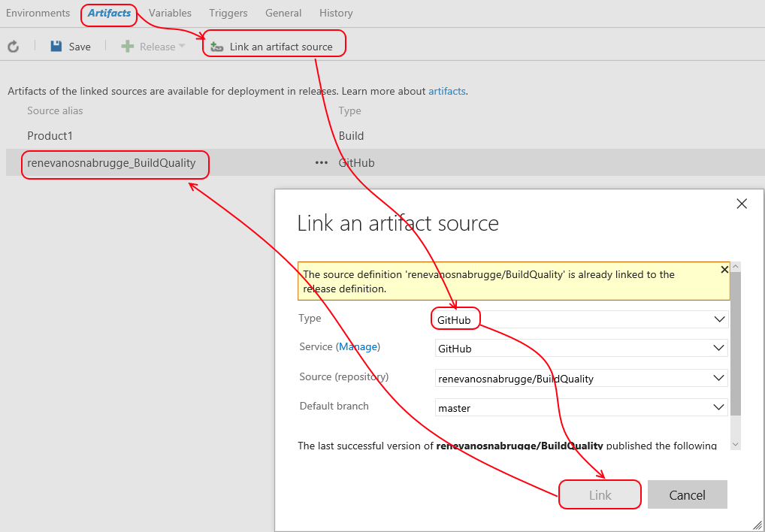Open the Manage link next to Service
Image resolution: width=765 pixels, height=532 pixels.
click(358, 346)
